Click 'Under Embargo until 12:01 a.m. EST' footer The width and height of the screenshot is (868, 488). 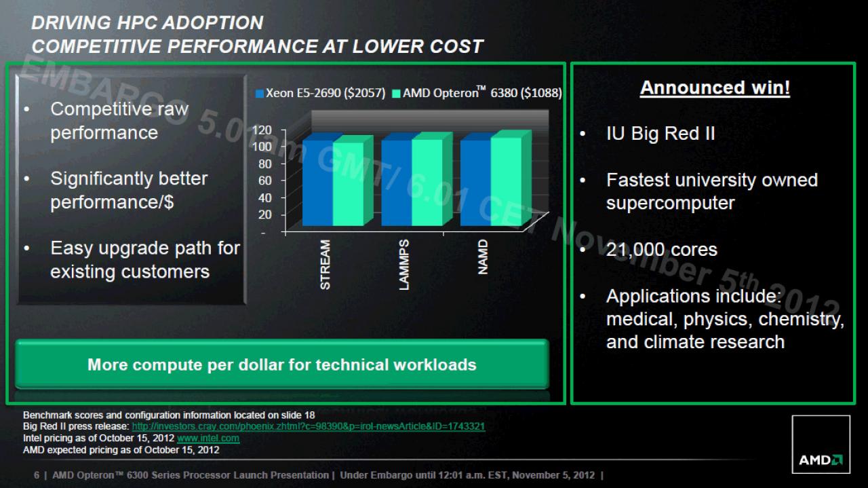467,475
